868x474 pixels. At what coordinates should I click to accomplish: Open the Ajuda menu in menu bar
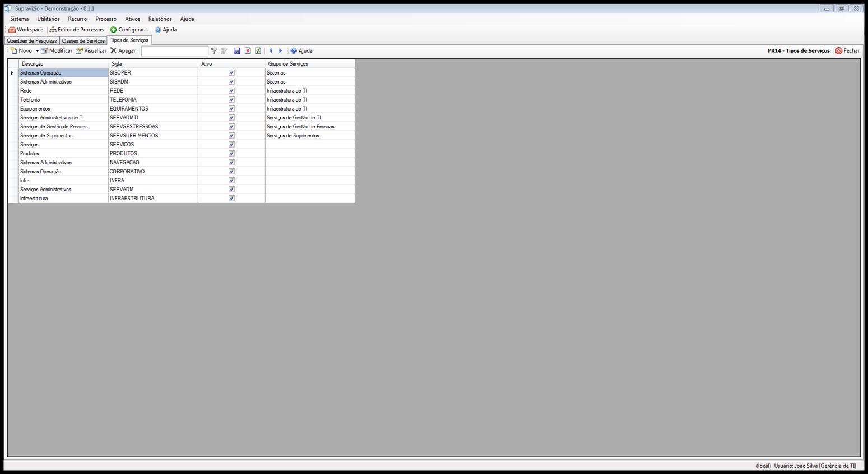187,19
